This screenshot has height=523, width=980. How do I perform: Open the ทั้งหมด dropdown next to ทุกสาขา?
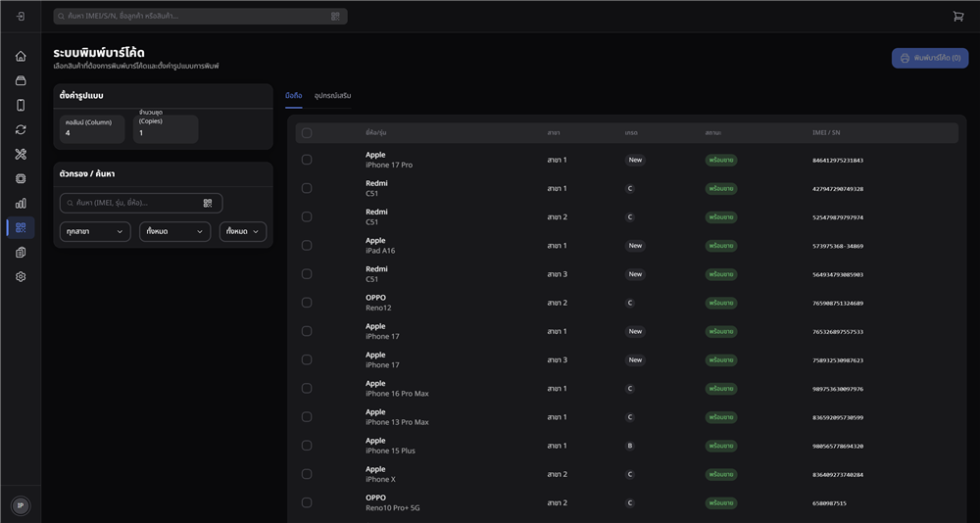click(174, 231)
